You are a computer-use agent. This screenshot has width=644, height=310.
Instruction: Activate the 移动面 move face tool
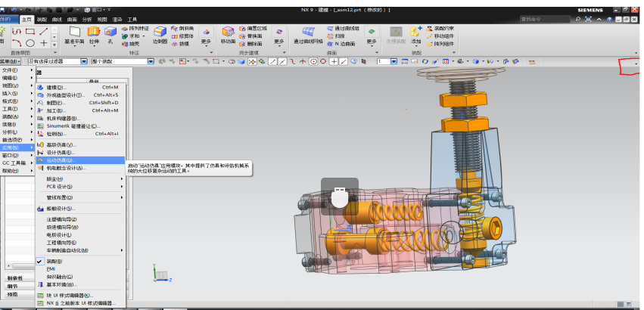(228, 36)
